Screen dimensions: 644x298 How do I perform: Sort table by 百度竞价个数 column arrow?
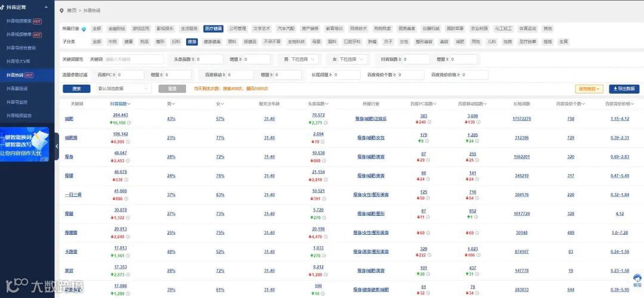click(584, 104)
